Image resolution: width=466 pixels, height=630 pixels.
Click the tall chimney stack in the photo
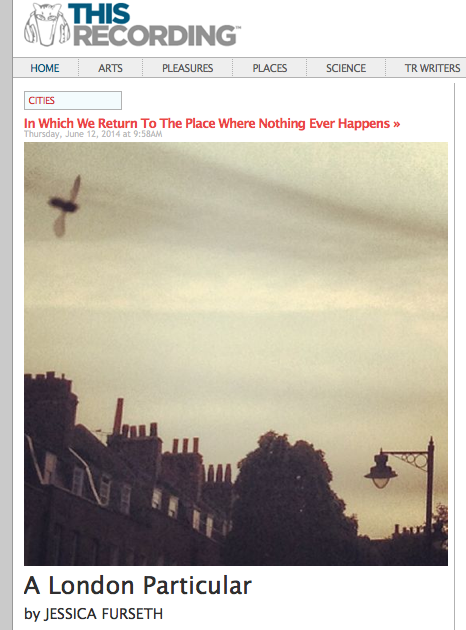click(118, 417)
